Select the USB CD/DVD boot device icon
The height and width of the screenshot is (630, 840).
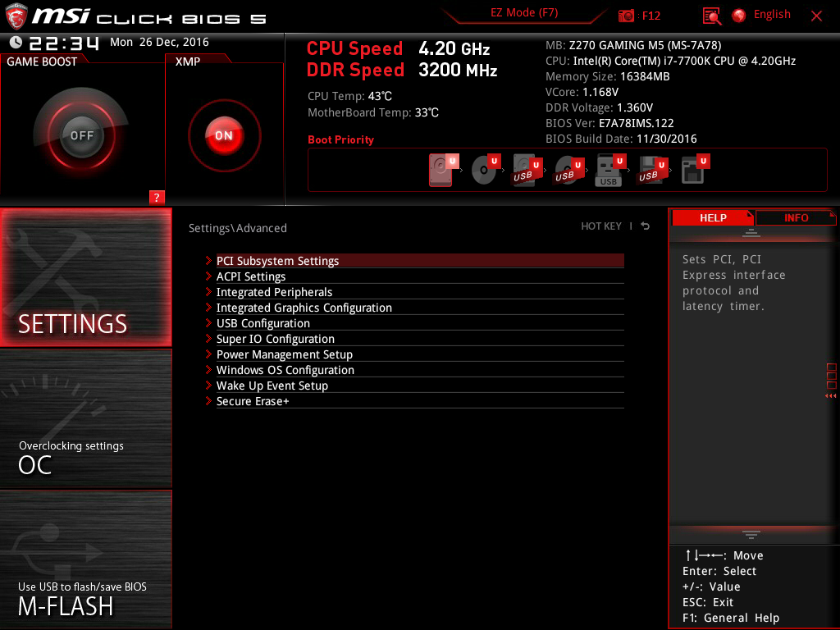(x=569, y=171)
